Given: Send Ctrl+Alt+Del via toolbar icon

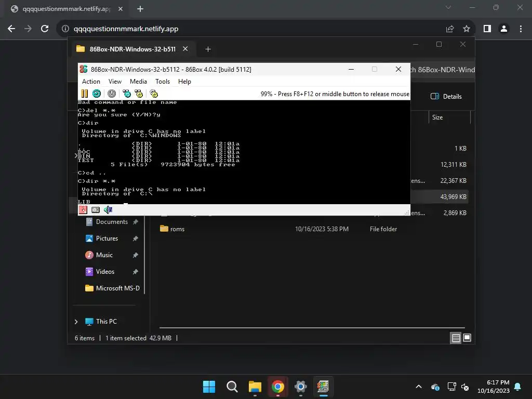Looking at the screenshot, I should (x=127, y=94).
